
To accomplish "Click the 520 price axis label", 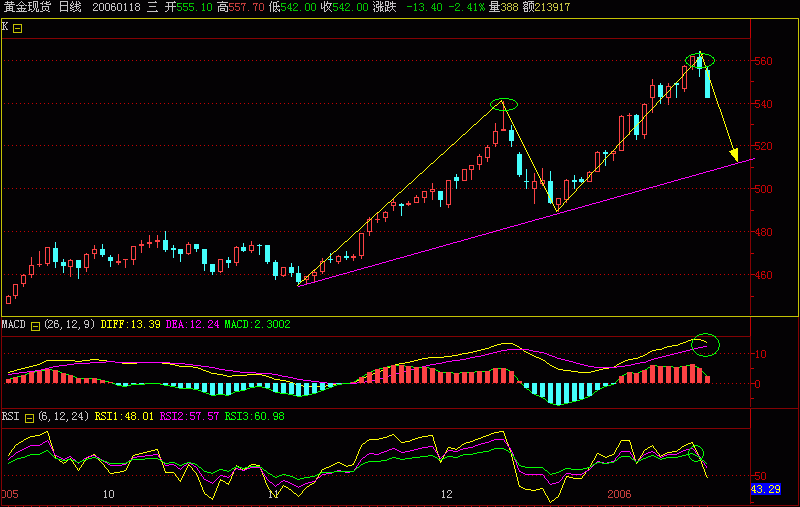I will click(x=763, y=146).
